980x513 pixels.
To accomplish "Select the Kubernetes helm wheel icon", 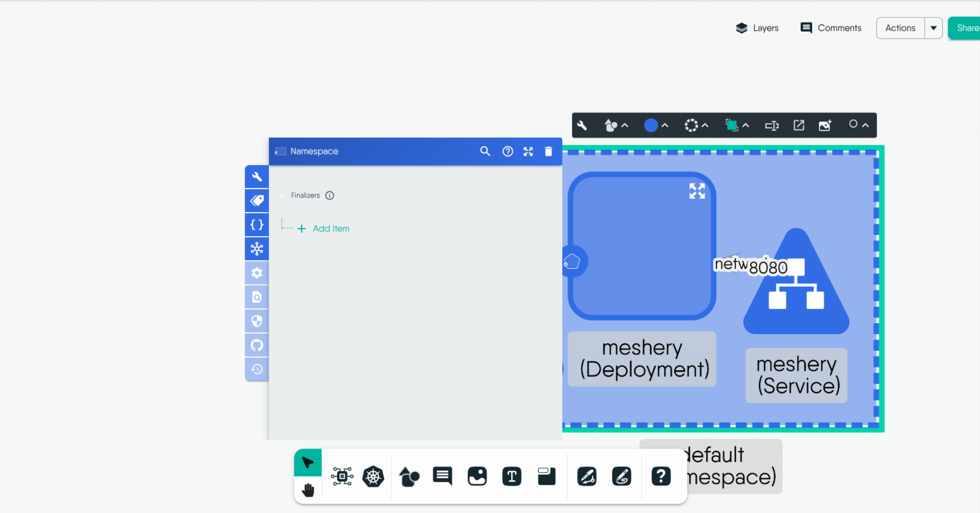I will pyautogui.click(x=373, y=477).
